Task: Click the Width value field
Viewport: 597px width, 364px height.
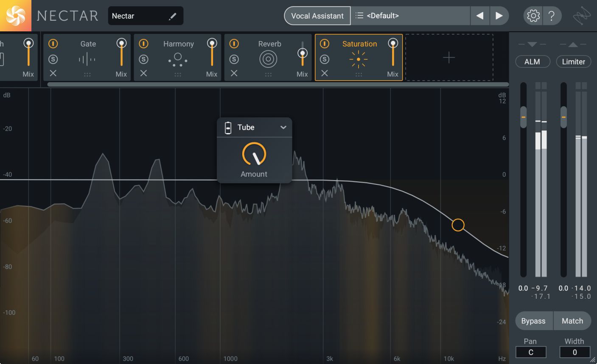Action: click(x=575, y=352)
